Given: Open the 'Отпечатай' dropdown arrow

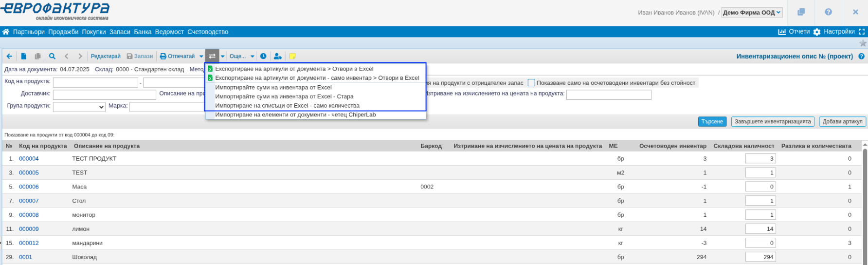Looking at the screenshot, I should [x=201, y=56].
